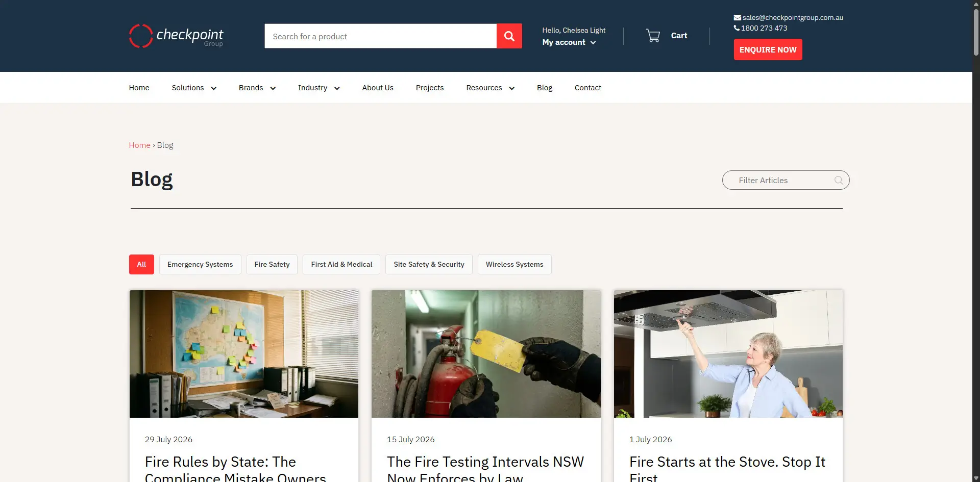Open the Contact page
980x482 pixels.
pos(588,88)
